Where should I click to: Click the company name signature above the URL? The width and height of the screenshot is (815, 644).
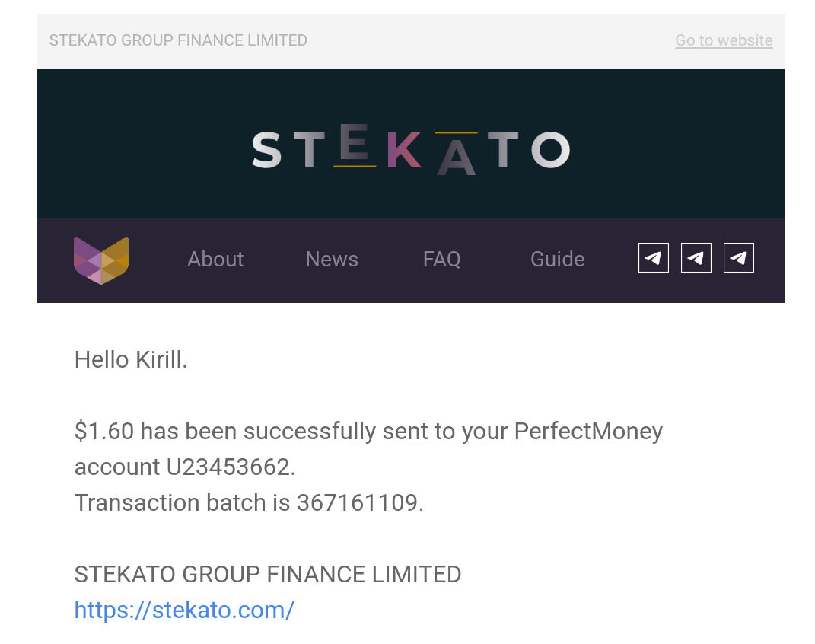(x=268, y=575)
